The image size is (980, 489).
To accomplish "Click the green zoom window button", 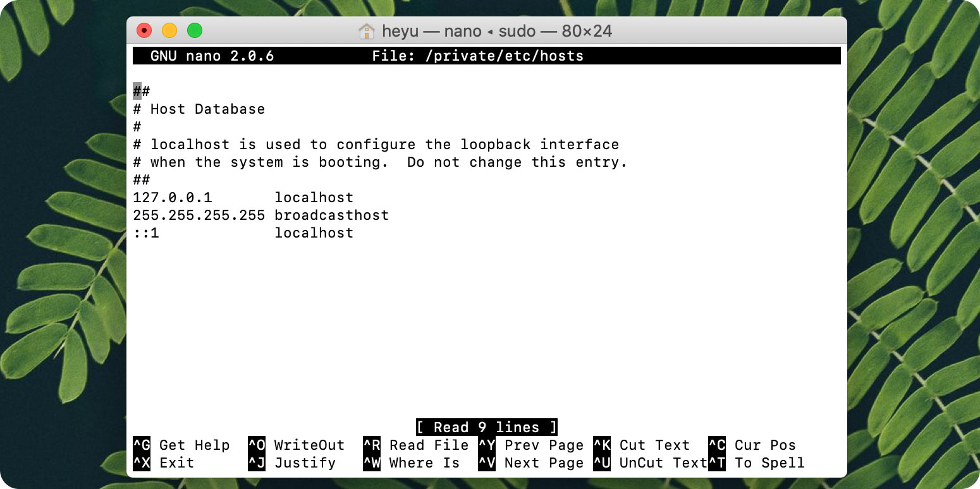I will (195, 30).
